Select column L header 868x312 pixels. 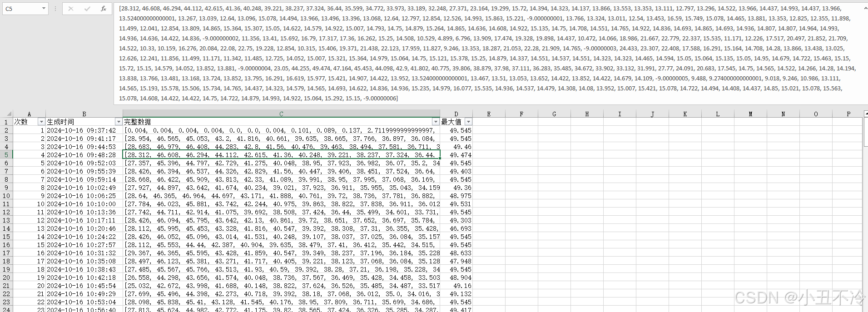pyautogui.click(x=718, y=114)
